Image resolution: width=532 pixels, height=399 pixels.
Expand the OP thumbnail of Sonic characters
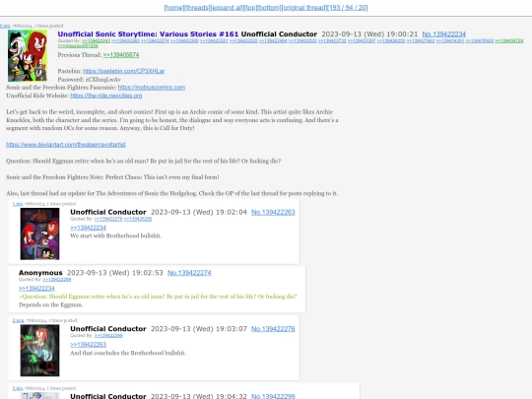click(28, 55)
